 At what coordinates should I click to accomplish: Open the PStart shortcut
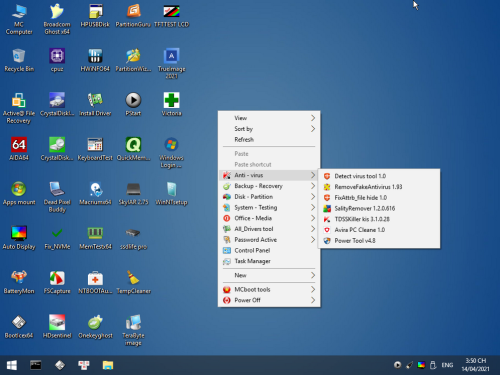click(x=133, y=105)
